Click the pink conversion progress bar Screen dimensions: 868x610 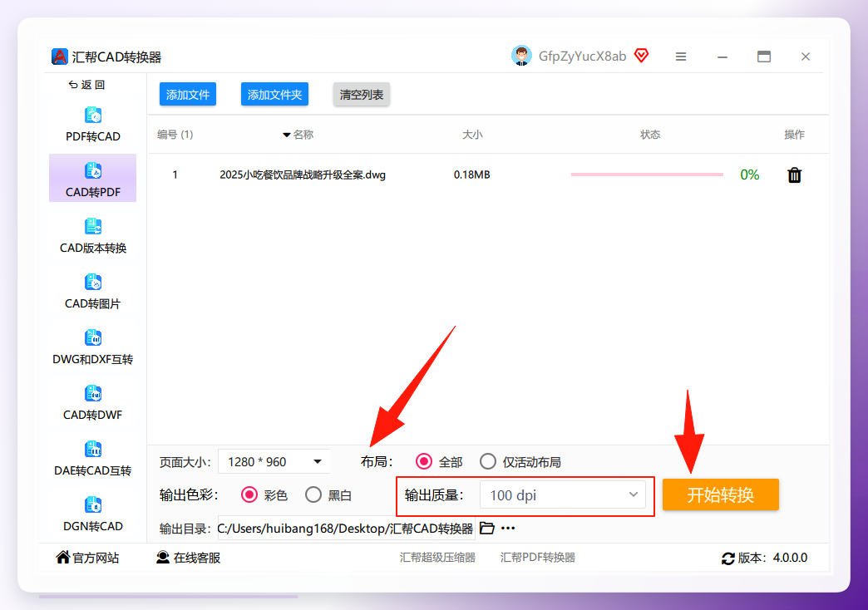click(x=647, y=175)
